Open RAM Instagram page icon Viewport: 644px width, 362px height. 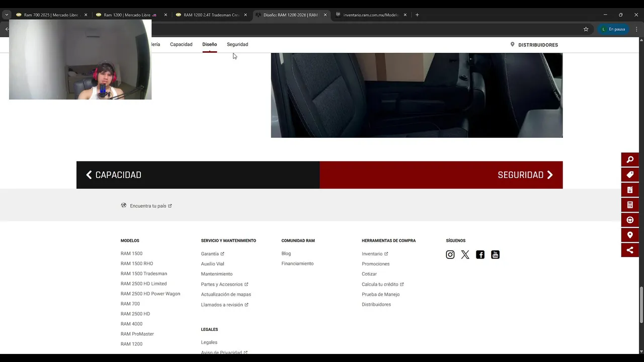450,254
